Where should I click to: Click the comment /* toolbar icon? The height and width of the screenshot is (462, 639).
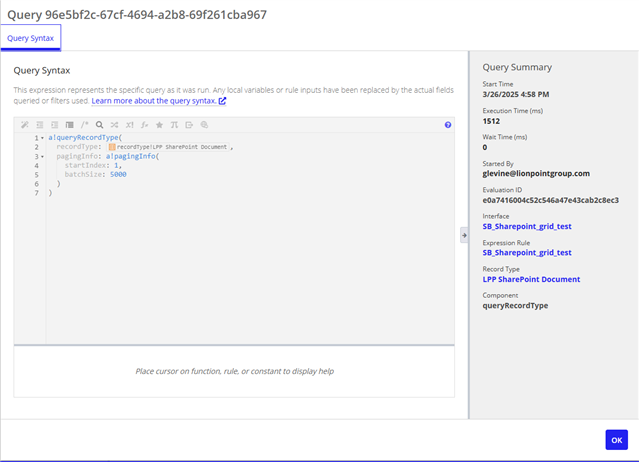pyautogui.click(x=85, y=125)
